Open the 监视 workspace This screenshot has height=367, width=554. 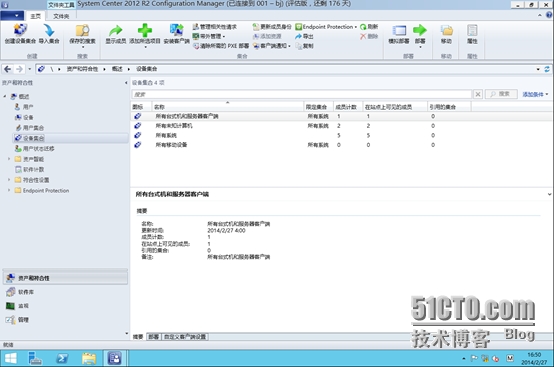tap(65, 306)
